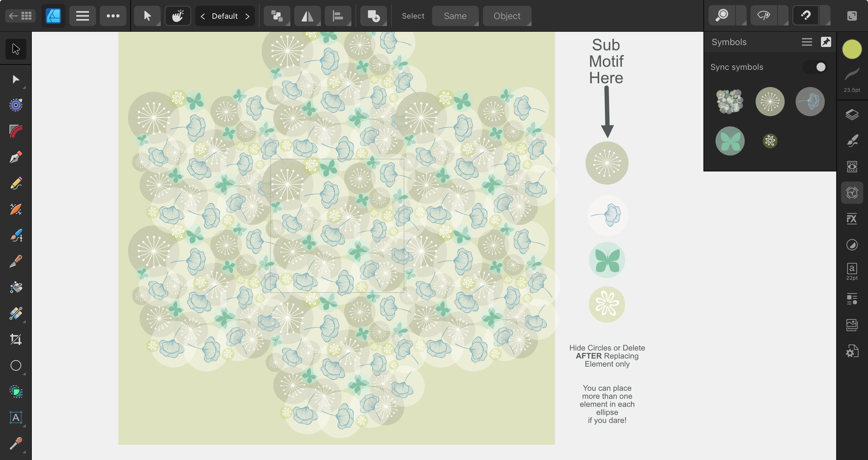Select the Crop tool

pos(16,339)
